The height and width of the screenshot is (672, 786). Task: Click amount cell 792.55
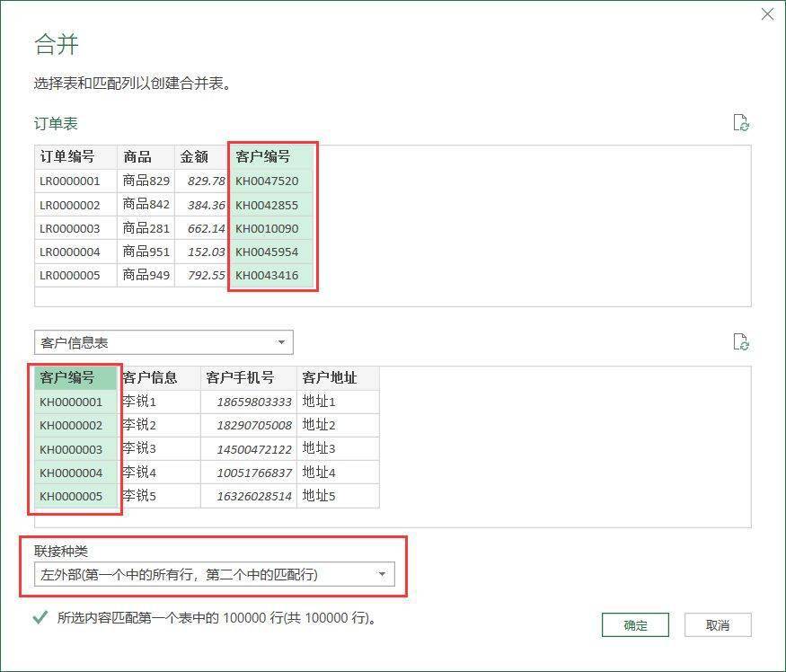click(202, 275)
